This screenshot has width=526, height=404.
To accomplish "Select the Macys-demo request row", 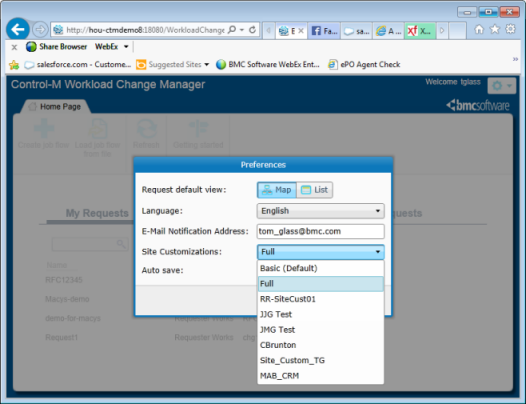I will (x=67, y=299).
